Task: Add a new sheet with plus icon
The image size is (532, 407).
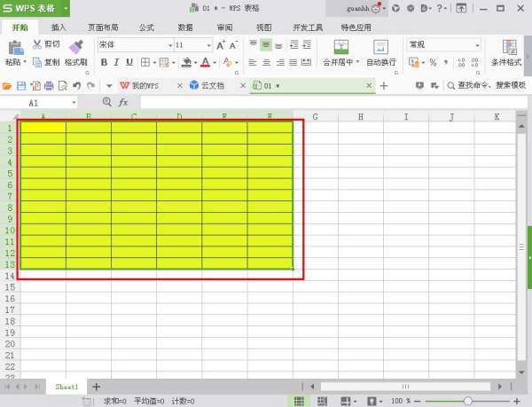Action: point(97,387)
